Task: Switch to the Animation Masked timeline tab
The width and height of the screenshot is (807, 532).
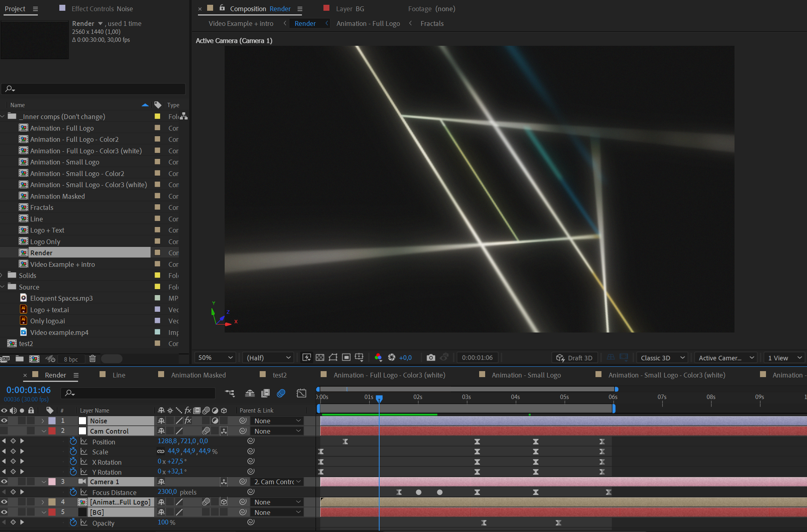Action: coord(198,375)
